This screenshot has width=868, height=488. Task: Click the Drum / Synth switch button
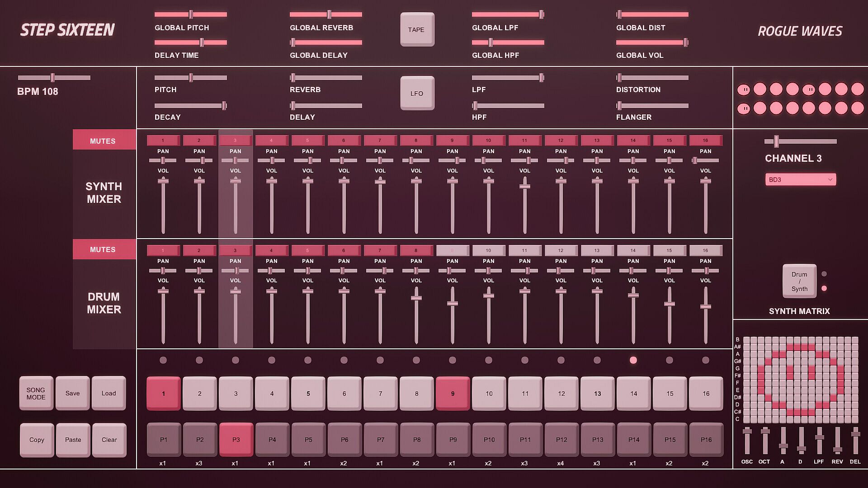click(799, 281)
